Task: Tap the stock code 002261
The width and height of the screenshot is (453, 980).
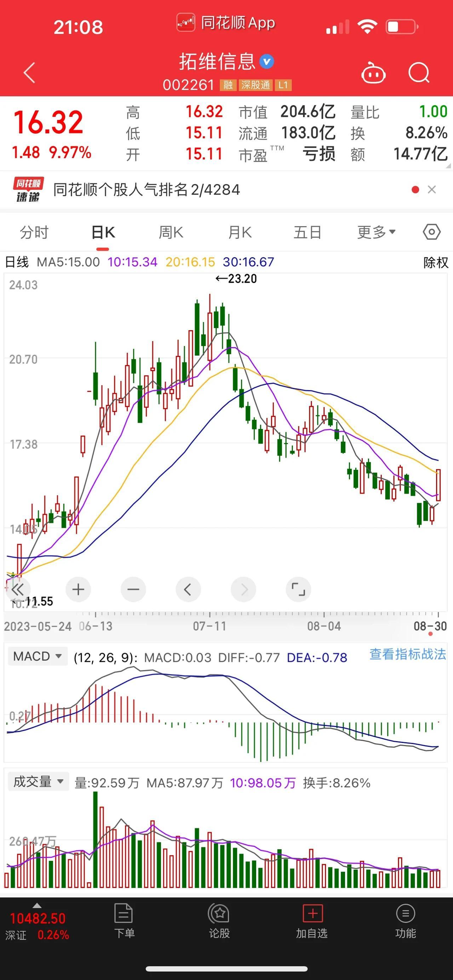Action: (x=188, y=85)
